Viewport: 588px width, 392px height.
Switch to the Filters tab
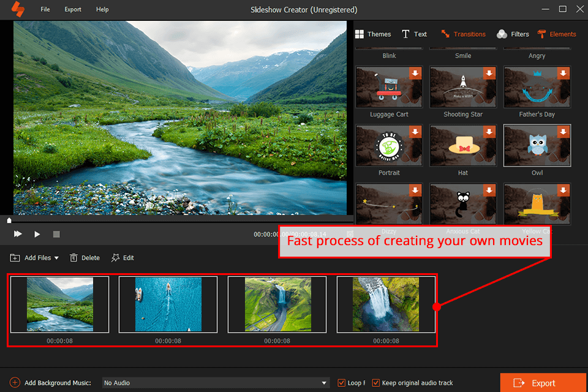tap(513, 34)
